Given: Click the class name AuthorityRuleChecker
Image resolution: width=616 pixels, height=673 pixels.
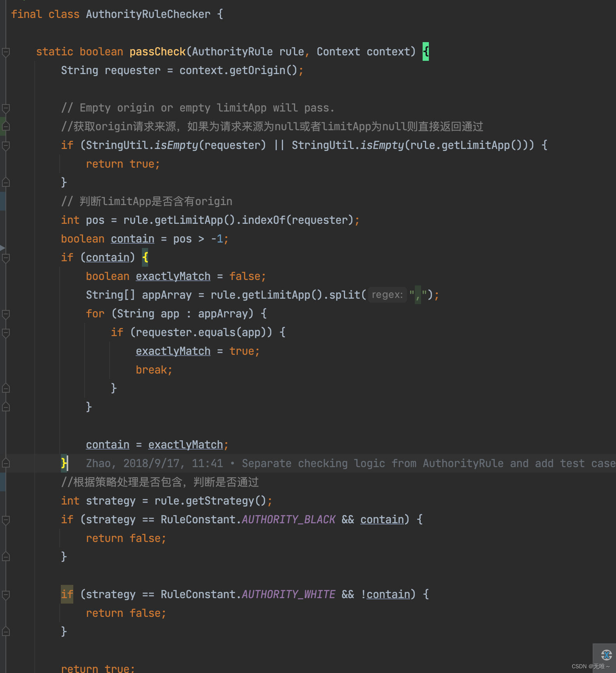Looking at the screenshot, I should pyautogui.click(x=148, y=14).
